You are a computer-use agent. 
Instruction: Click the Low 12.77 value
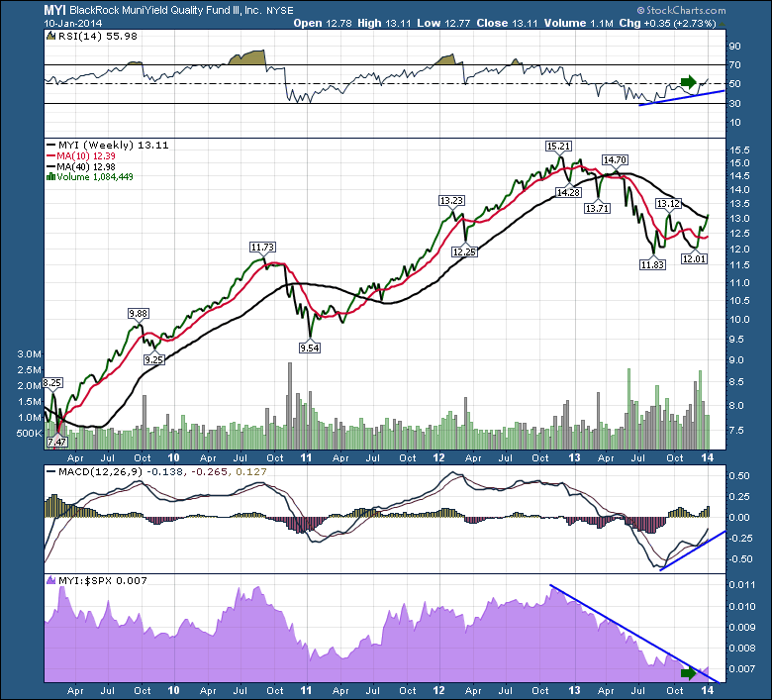[443, 23]
